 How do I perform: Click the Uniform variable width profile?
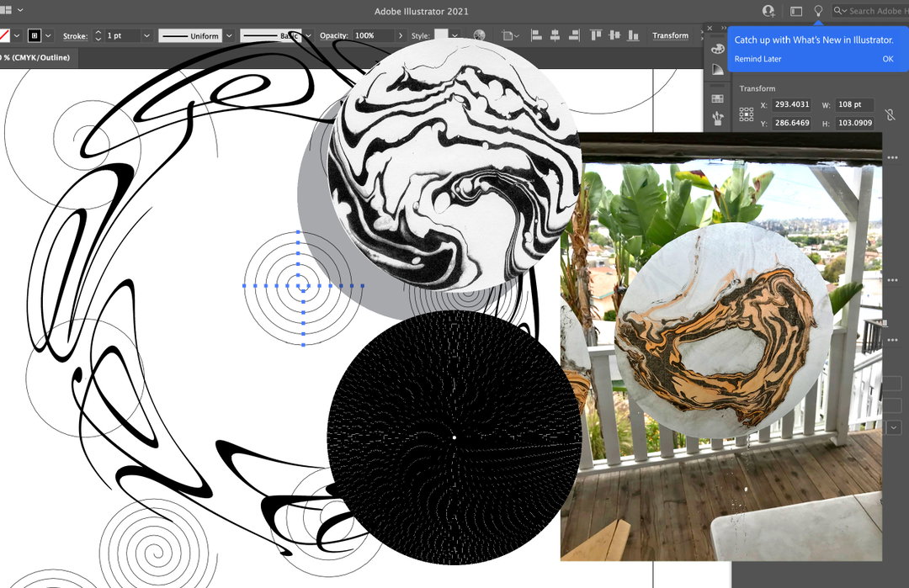(190, 35)
